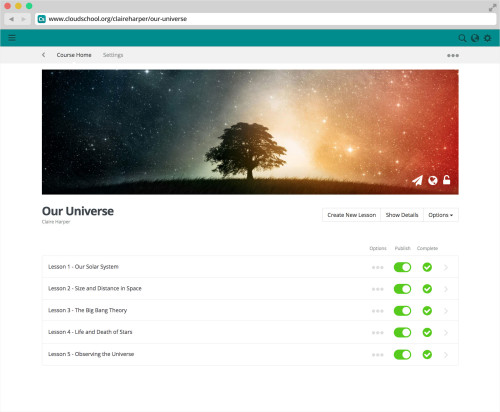Switch to the Course Home tab
500x412 pixels.
(74, 55)
